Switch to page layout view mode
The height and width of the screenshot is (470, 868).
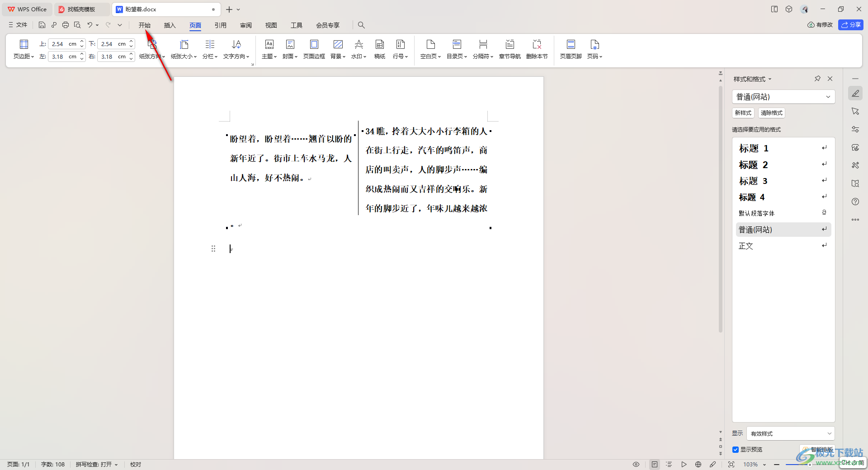(x=655, y=464)
